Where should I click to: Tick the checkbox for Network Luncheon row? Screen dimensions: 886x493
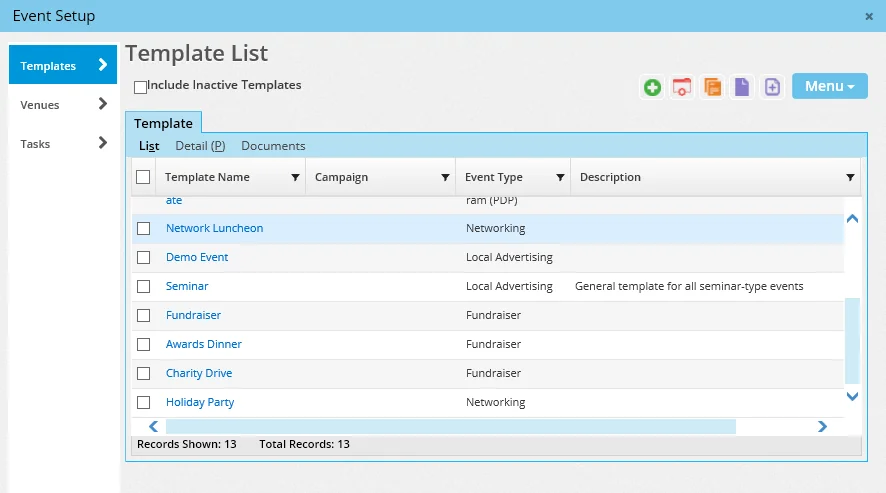144,229
